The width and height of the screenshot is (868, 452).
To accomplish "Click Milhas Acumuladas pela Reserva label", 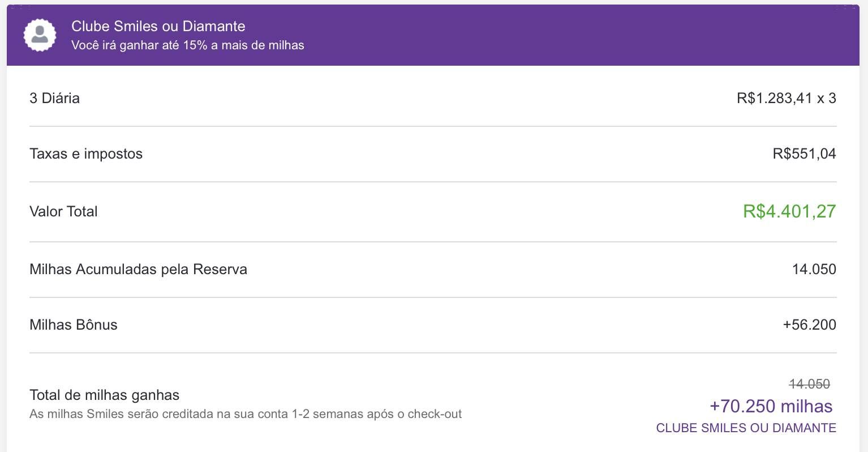I will (138, 269).
